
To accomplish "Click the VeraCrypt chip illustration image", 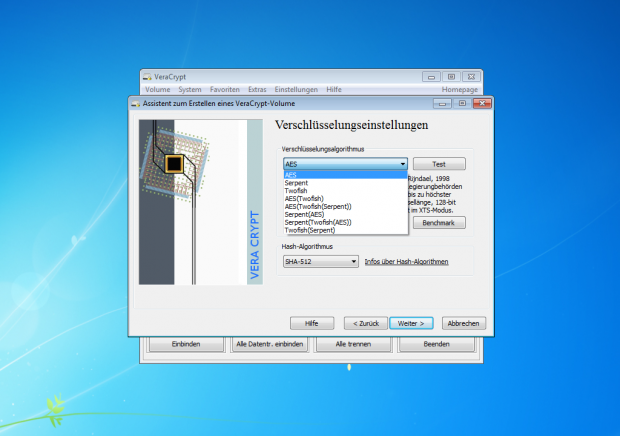I will click(x=200, y=202).
